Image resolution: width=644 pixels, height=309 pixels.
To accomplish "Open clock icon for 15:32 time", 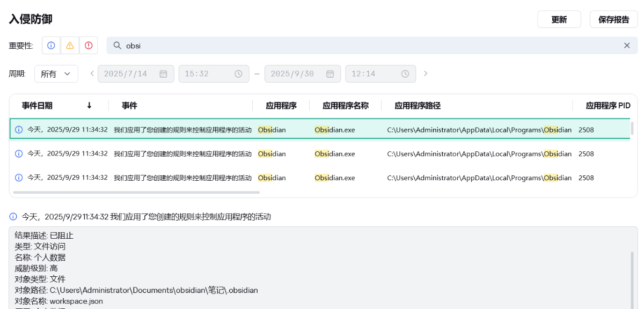I will click(x=238, y=73).
